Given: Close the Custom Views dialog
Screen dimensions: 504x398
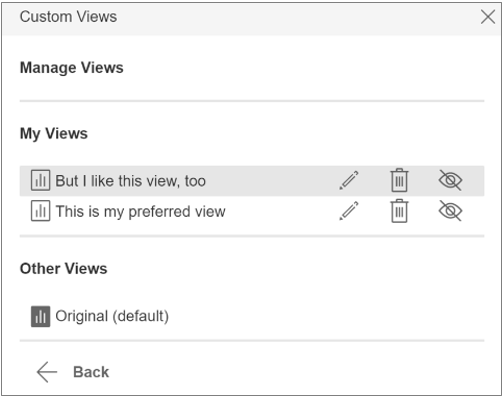Looking at the screenshot, I should click(488, 17).
